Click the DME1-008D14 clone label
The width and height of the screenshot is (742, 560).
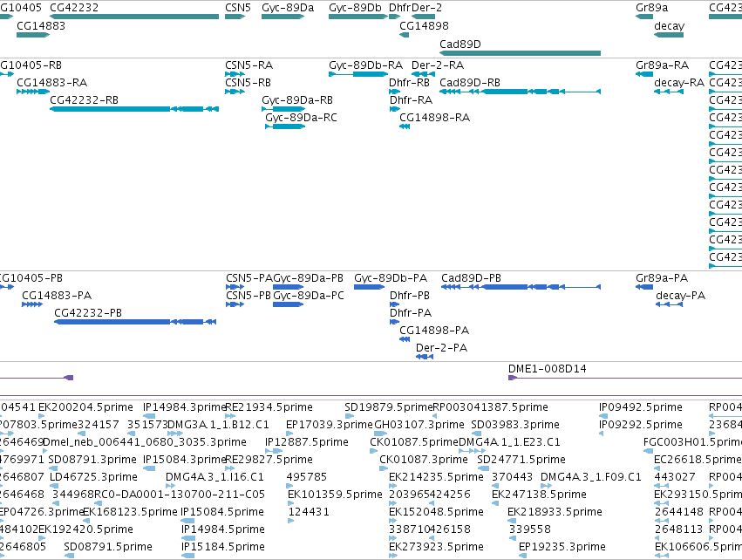[x=547, y=369]
